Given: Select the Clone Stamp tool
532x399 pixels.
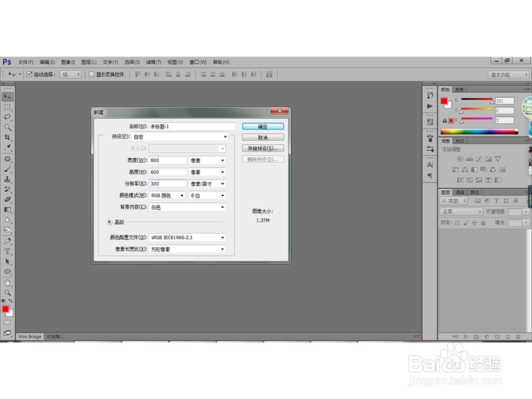Looking at the screenshot, I should pos(7,179).
